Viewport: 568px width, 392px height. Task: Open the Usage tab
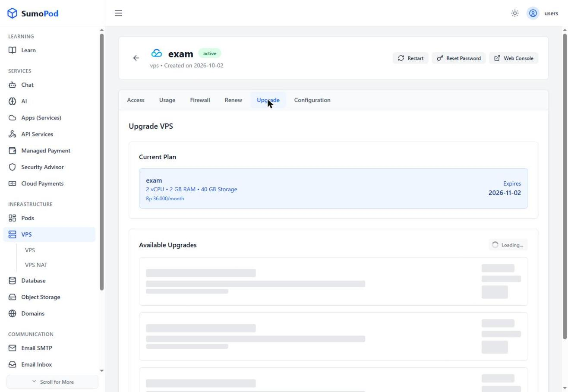click(167, 100)
